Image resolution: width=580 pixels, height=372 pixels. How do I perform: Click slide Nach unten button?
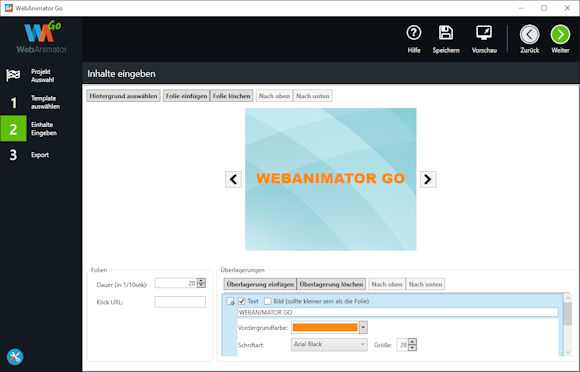[x=313, y=96]
